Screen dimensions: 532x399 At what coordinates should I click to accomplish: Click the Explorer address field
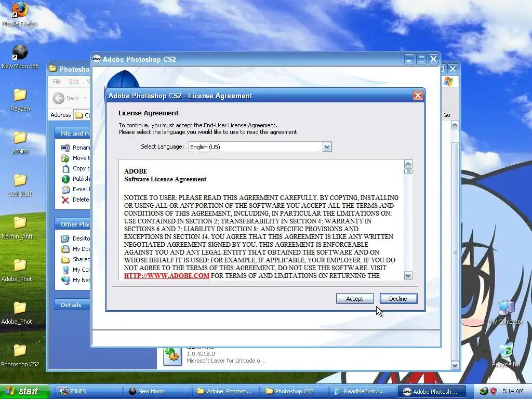click(82, 115)
